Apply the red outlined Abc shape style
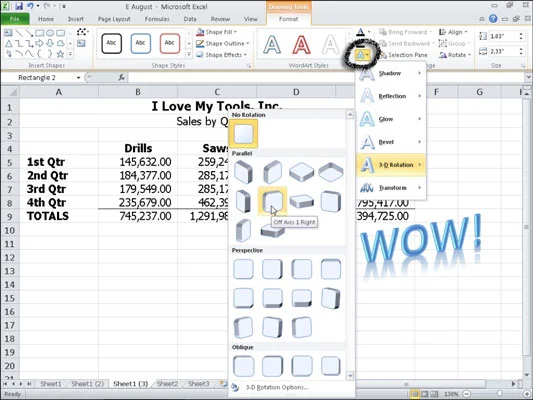The height and width of the screenshot is (400, 533). point(170,43)
